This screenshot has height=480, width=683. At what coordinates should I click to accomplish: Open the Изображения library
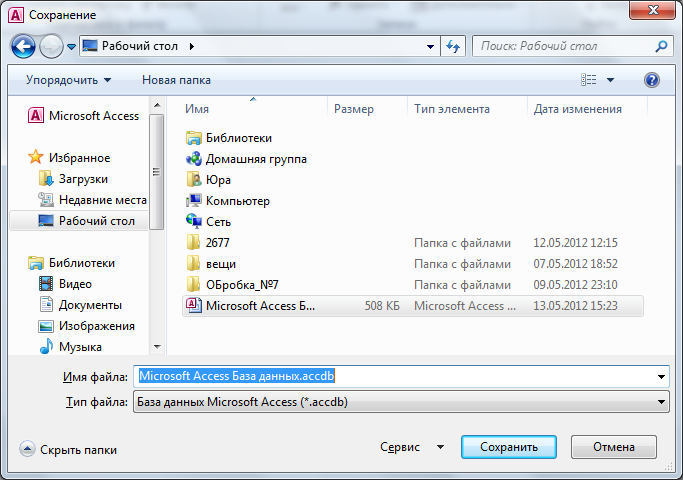(x=87, y=326)
